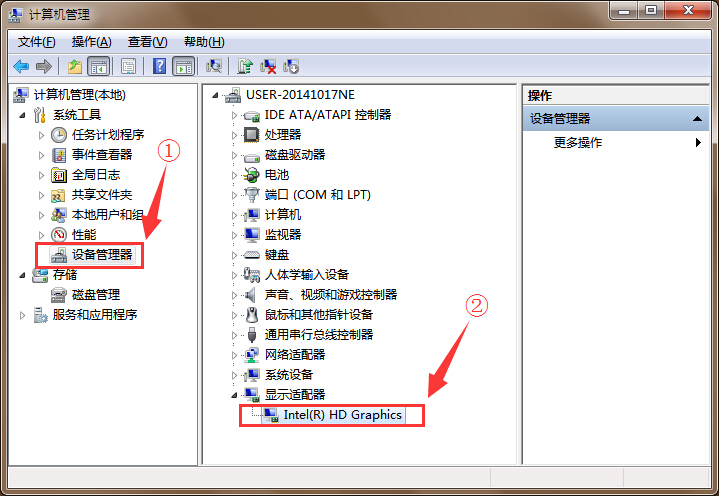Collapse the 显示适配器 display adapters node
This screenshot has width=719, height=496.
pos(234,395)
